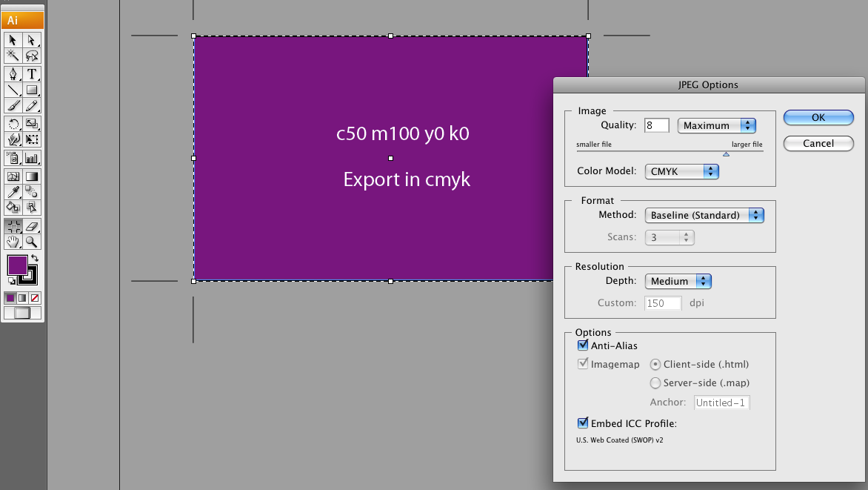Open the Maximum quality preset dropdown

tap(716, 125)
